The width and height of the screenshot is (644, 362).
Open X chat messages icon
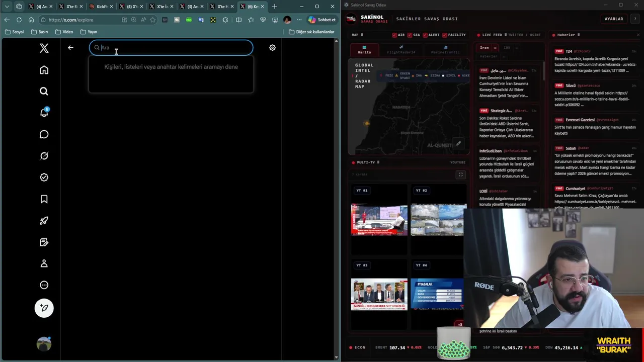coord(44,134)
